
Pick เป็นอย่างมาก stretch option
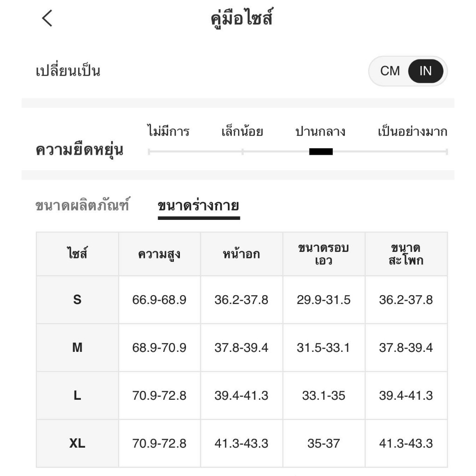coord(412,132)
